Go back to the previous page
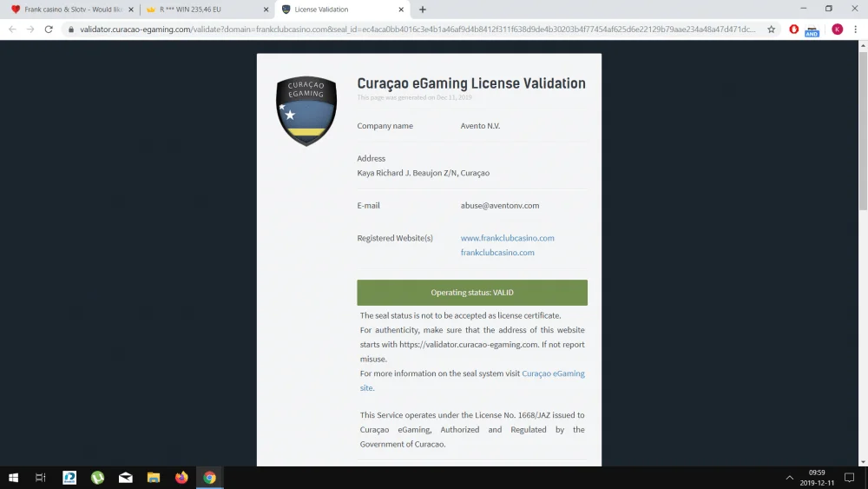Screen dimensions: 868x489 [x=12, y=30]
